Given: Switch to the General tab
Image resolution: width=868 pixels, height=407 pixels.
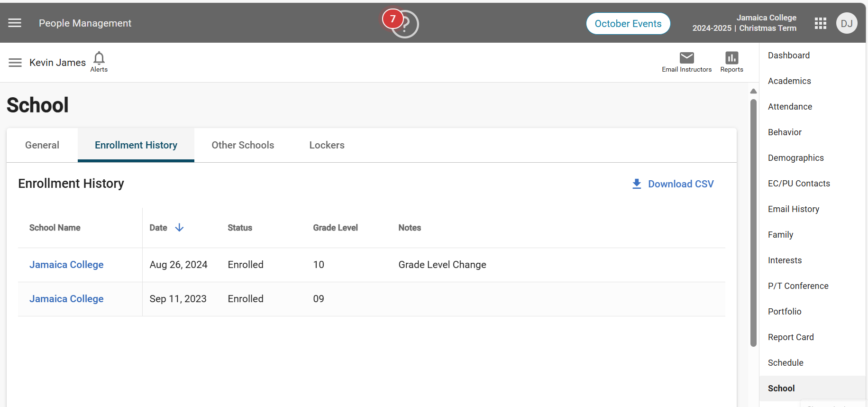Looking at the screenshot, I should tap(42, 145).
